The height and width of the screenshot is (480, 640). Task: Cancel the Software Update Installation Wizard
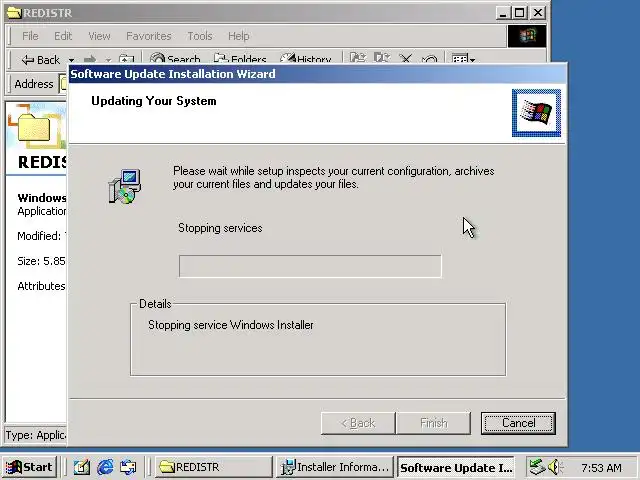tap(518, 423)
